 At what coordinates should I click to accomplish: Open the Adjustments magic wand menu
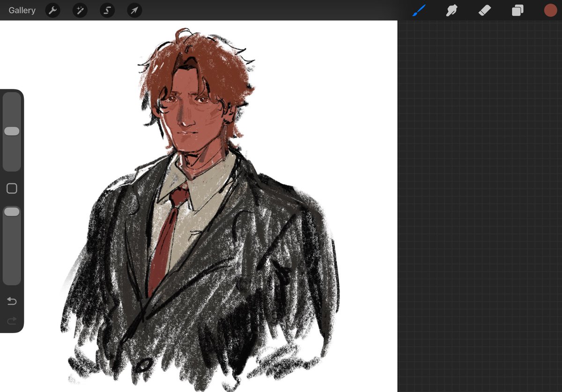tap(80, 10)
